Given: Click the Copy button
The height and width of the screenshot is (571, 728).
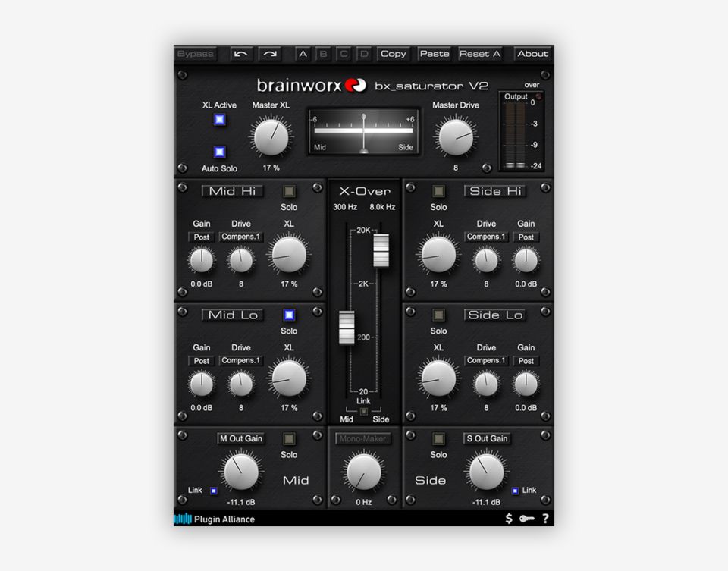Looking at the screenshot, I should pos(394,54).
